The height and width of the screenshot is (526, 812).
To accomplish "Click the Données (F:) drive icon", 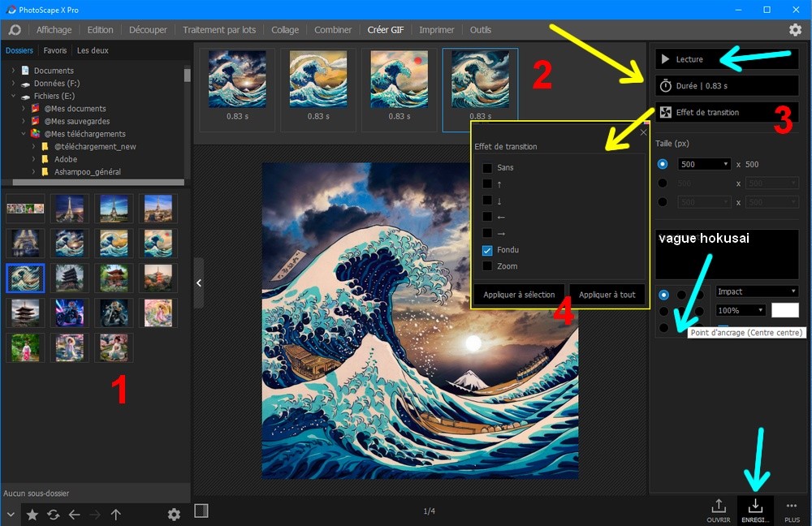I will [x=25, y=84].
